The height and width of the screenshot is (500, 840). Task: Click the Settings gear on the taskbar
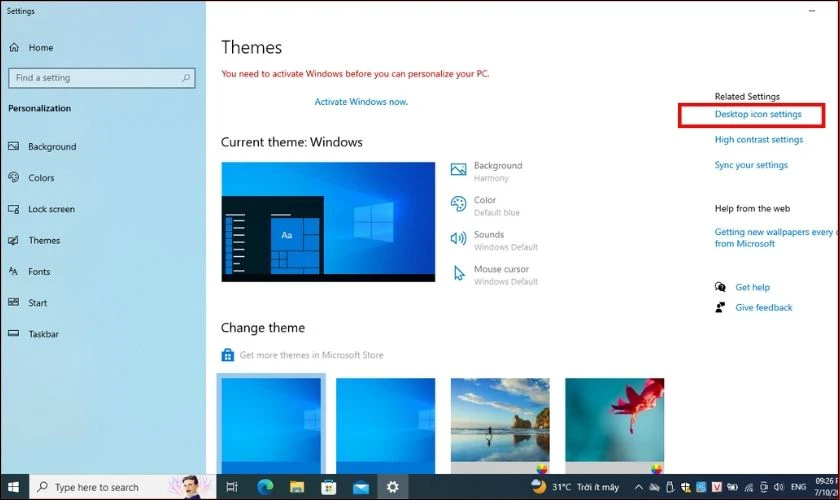[x=393, y=487]
